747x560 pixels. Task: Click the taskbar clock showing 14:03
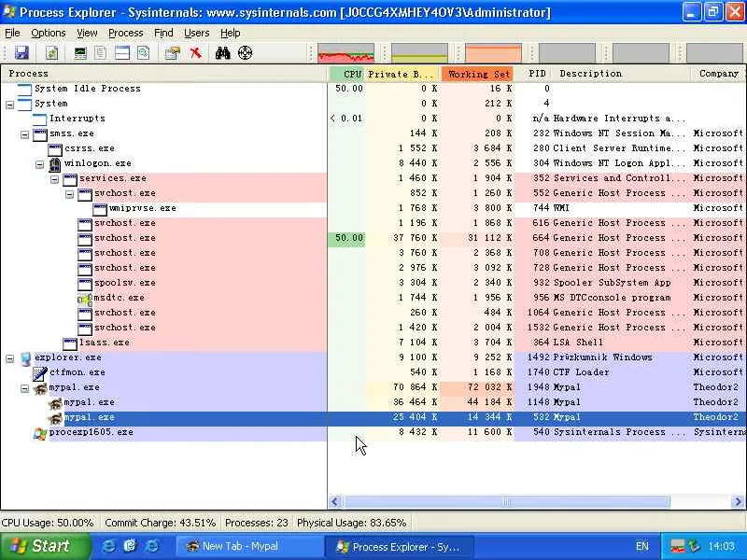tap(721, 546)
